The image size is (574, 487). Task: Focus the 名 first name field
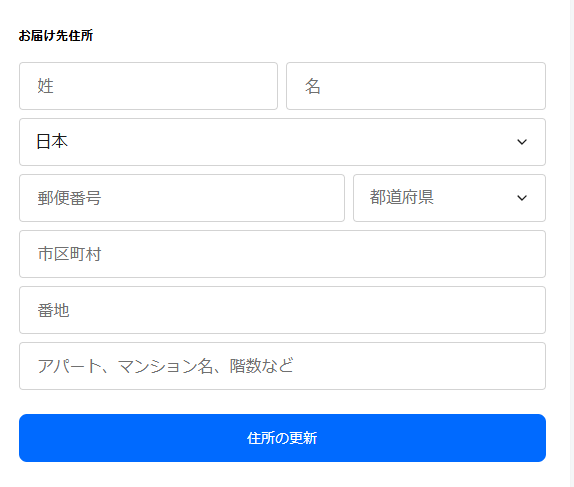(x=416, y=86)
